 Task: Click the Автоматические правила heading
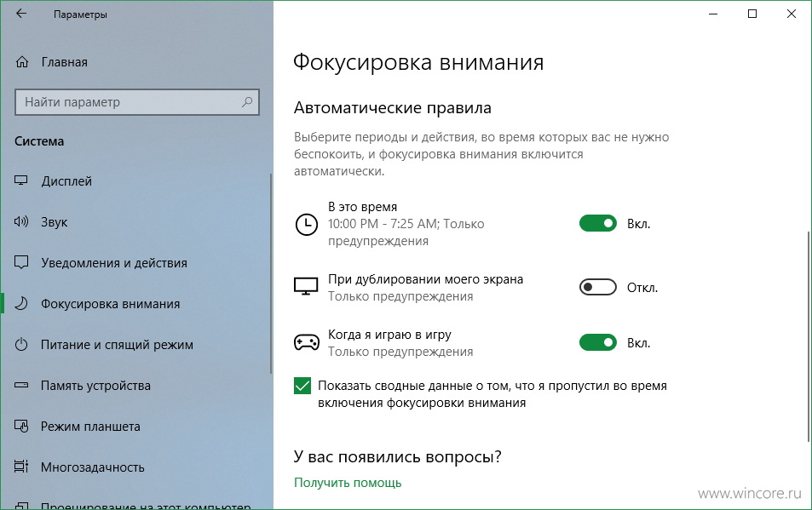pos(393,107)
